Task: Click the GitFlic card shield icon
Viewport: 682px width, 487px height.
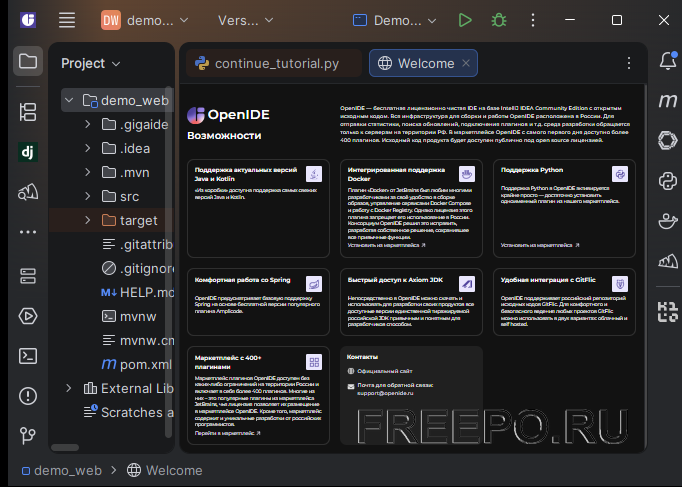Action: tap(620, 284)
